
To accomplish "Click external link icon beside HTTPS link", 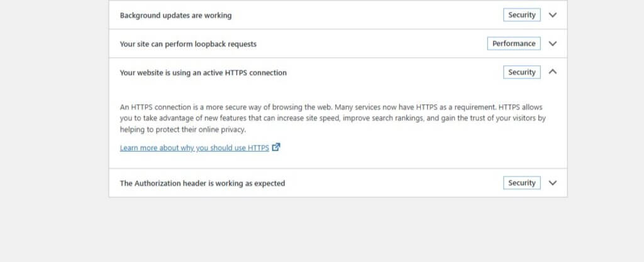I will [x=276, y=147].
